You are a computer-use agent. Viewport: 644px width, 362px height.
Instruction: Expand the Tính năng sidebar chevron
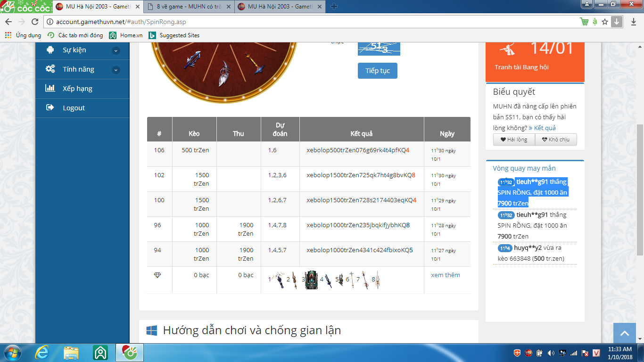click(116, 70)
